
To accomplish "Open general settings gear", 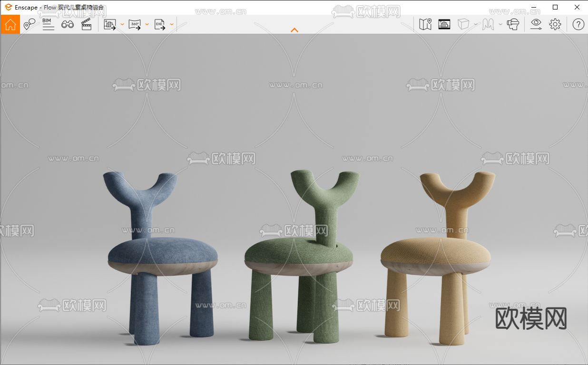I will coord(555,24).
